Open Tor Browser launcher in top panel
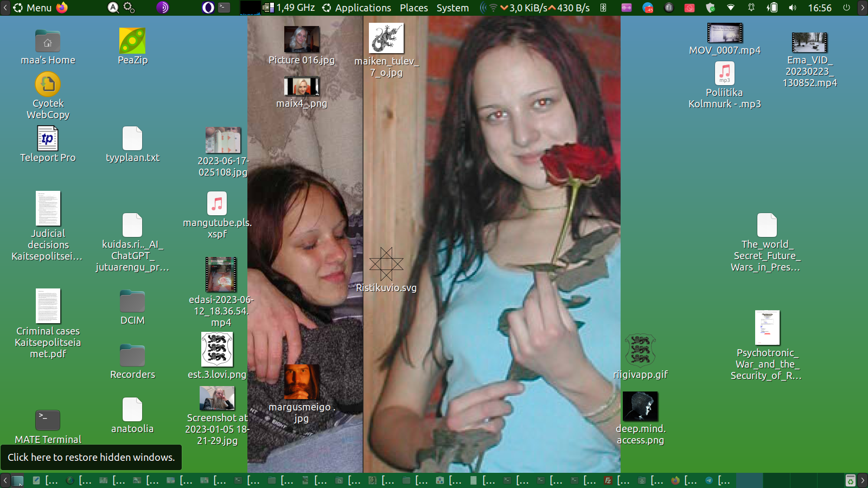The height and width of the screenshot is (488, 868). click(163, 8)
